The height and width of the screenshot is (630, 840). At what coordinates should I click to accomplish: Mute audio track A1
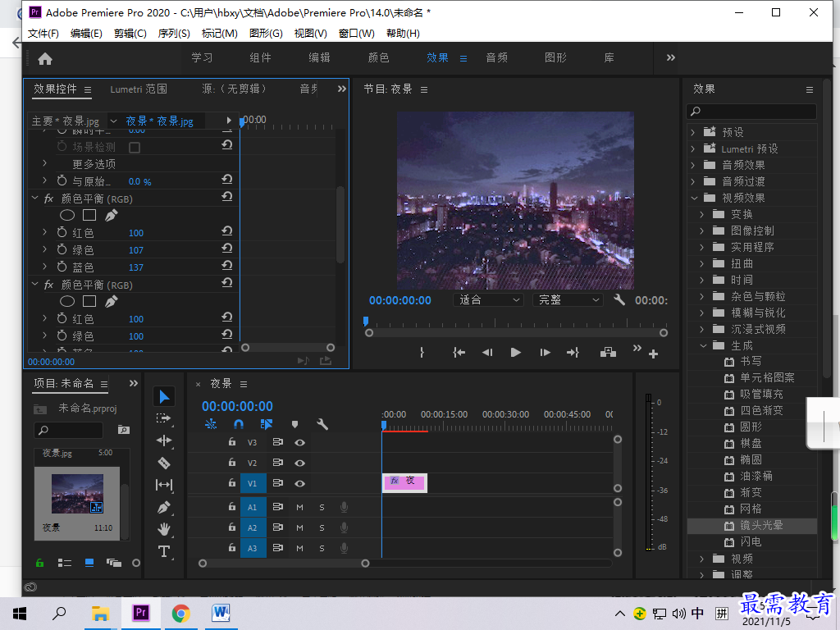click(300, 507)
